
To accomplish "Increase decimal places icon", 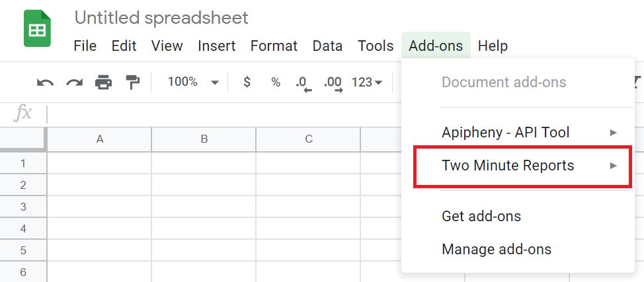I will pyautogui.click(x=333, y=84).
